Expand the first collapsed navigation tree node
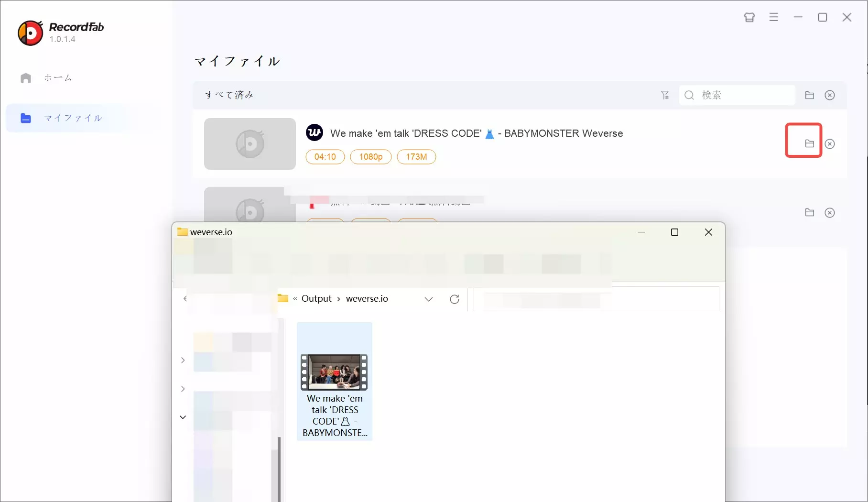This screenshot has height=502, width=868. (183, 360)
